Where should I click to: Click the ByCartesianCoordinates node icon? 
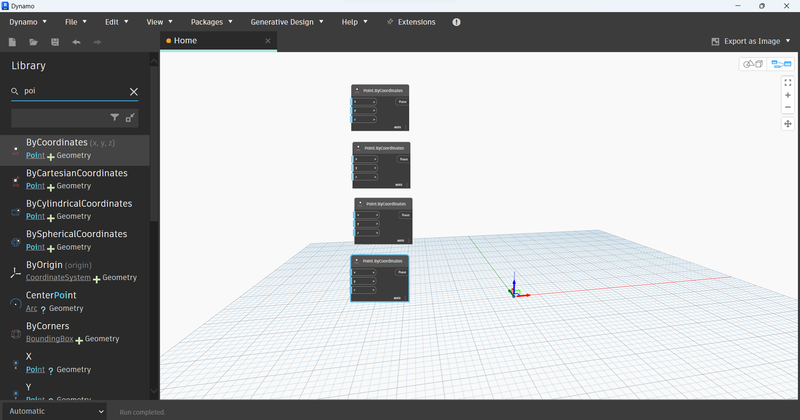click(15, 181)
